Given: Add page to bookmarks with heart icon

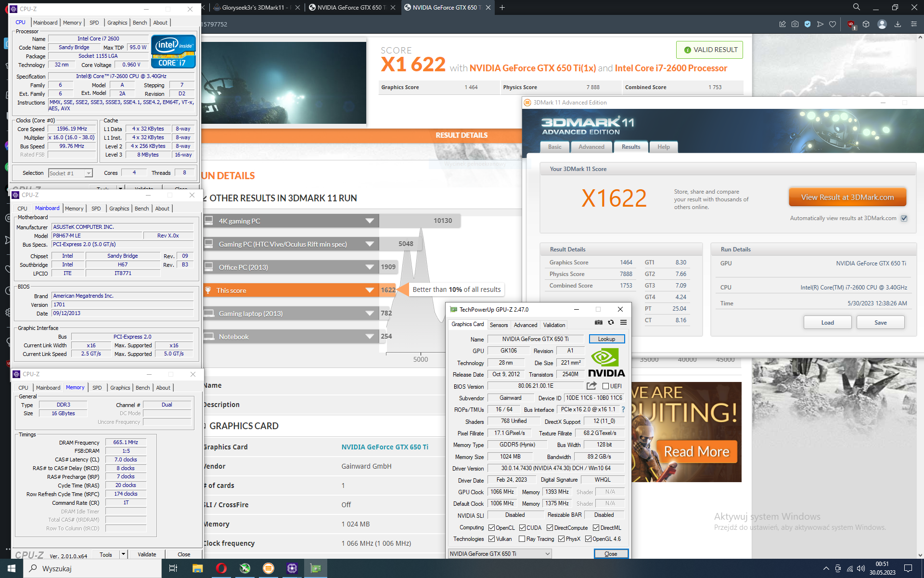Looking at the screenshot, I should pyautogui.click(x=833, y=24).
